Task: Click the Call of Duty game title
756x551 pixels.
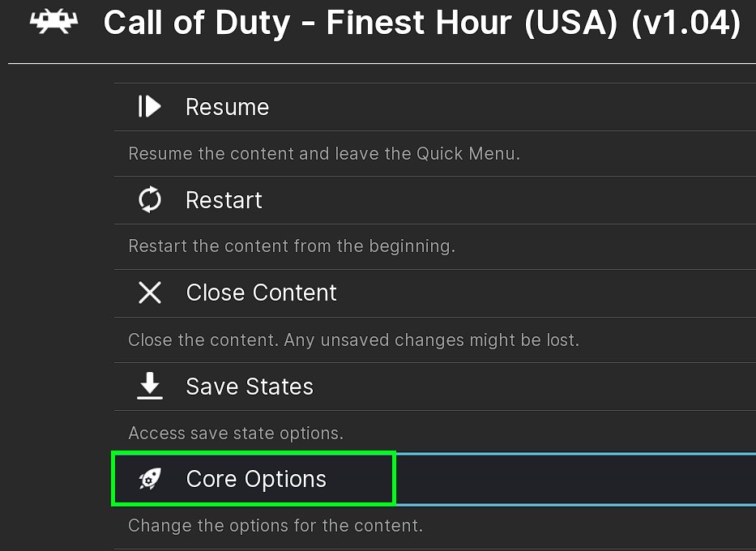Action: [x=421, y=24]
